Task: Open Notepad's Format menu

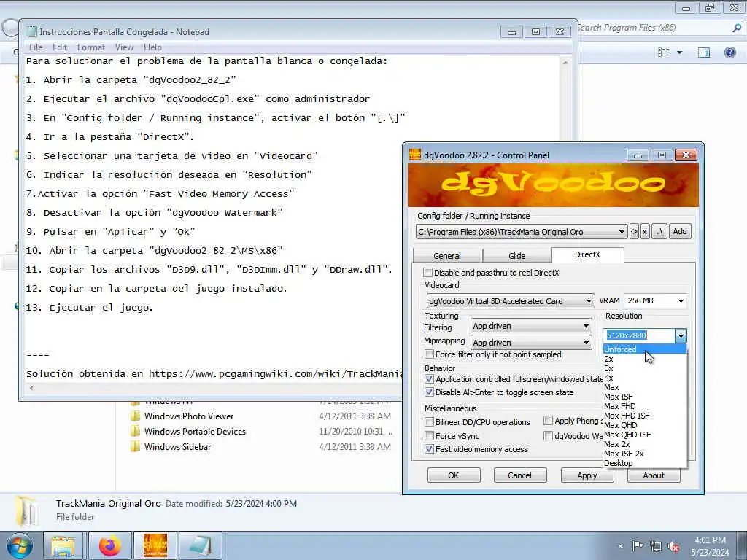Action: point(91,47)
